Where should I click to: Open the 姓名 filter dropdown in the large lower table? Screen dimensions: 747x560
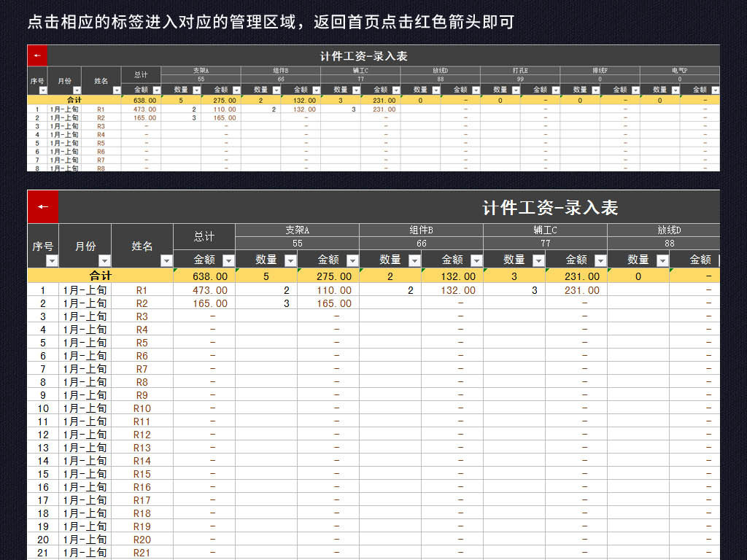click(x=166, y=260)
